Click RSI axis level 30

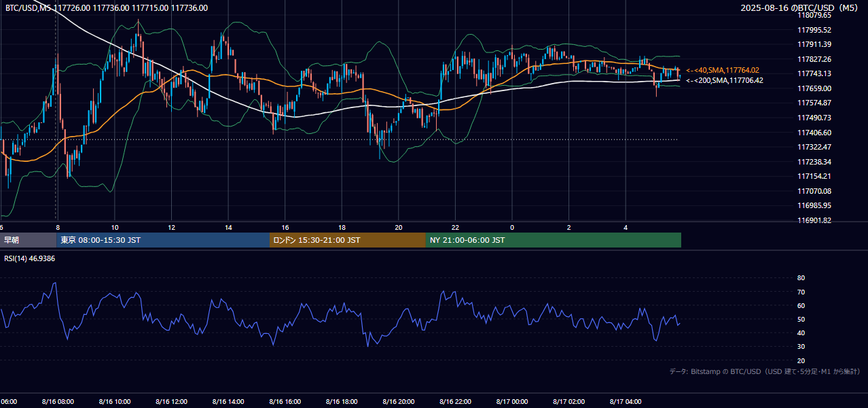(x=801, y=347)
